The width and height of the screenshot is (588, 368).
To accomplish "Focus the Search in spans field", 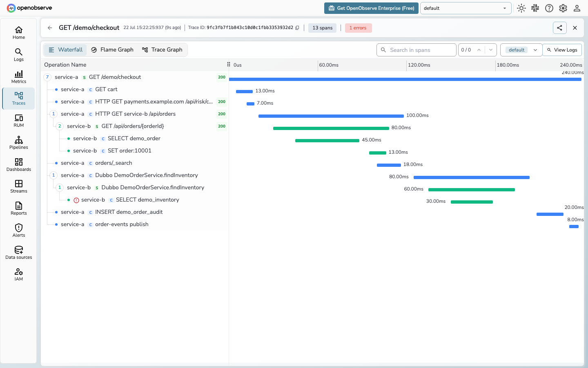I will click(x=416, y=50).
